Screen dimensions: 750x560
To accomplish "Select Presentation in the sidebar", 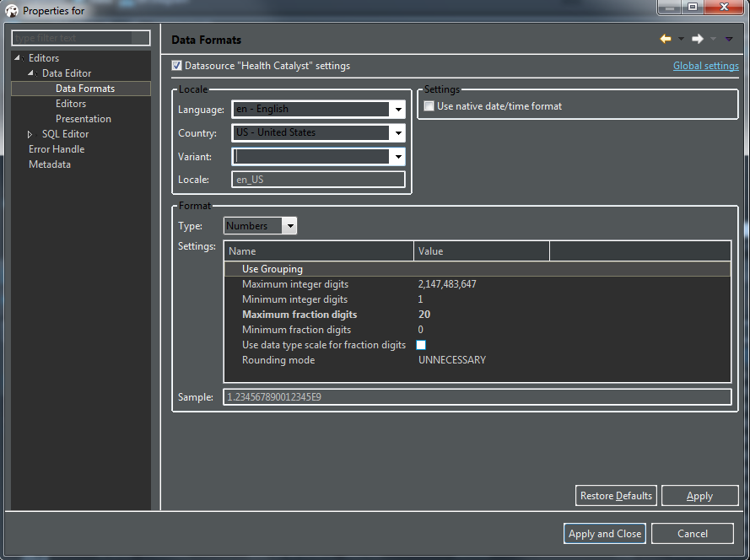I will tap(84, 118).
